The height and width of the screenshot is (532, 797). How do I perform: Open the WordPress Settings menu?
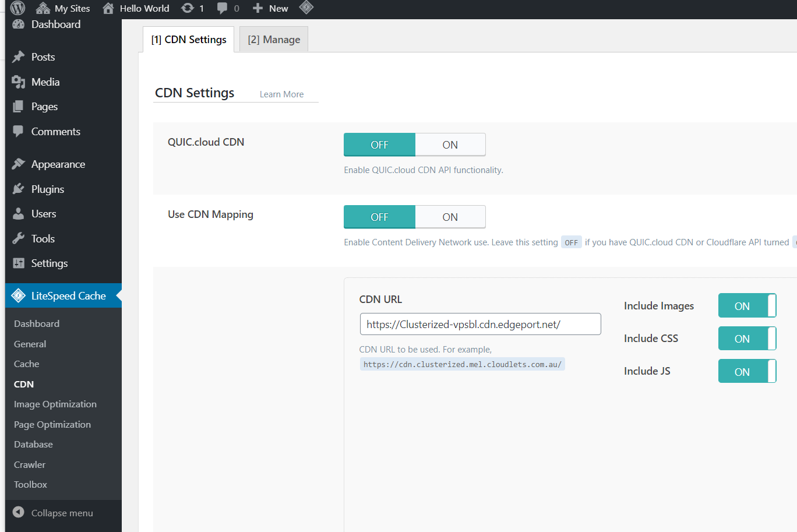[x=50, y=263]
